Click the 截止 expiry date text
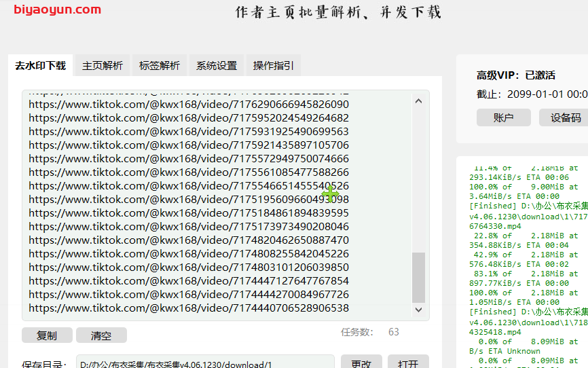 tap(532, 94)
